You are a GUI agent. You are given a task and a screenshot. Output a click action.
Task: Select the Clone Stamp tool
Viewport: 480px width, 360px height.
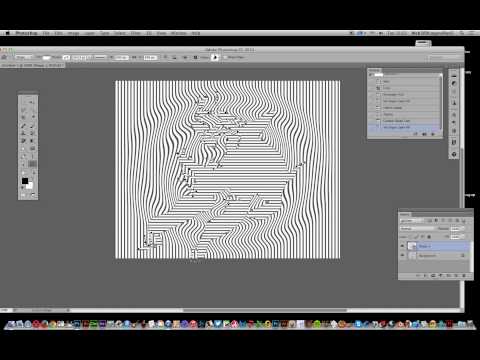[23, 133]
